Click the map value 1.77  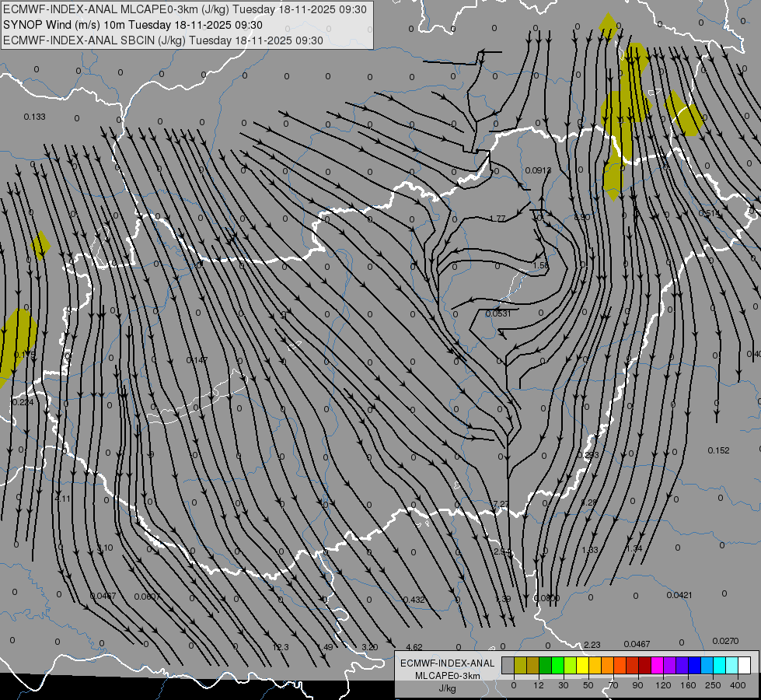[x=498, y=219]
